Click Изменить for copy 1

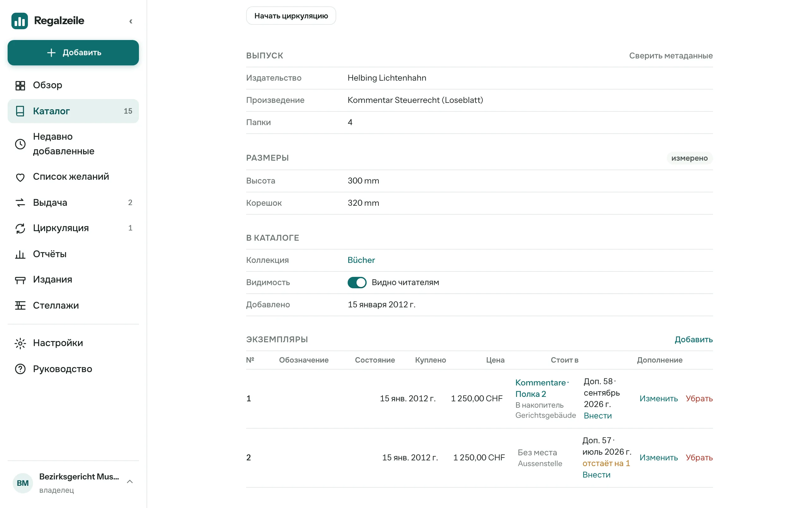[658, 398]
